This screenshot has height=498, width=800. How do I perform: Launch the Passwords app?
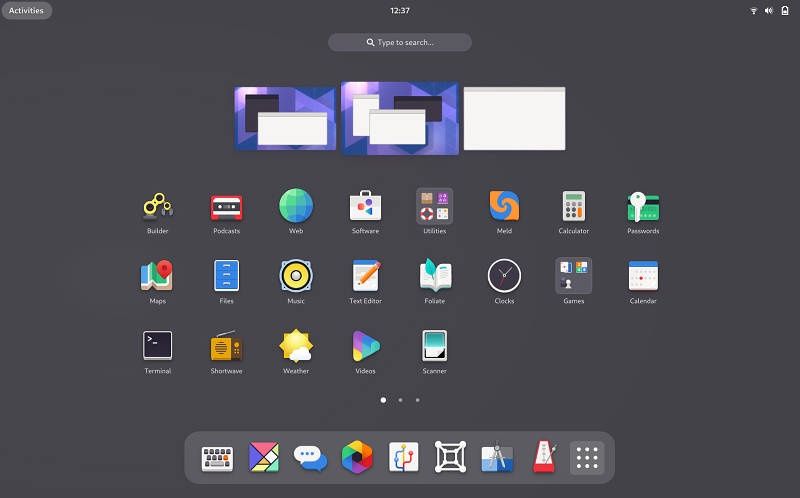[643, 207]
